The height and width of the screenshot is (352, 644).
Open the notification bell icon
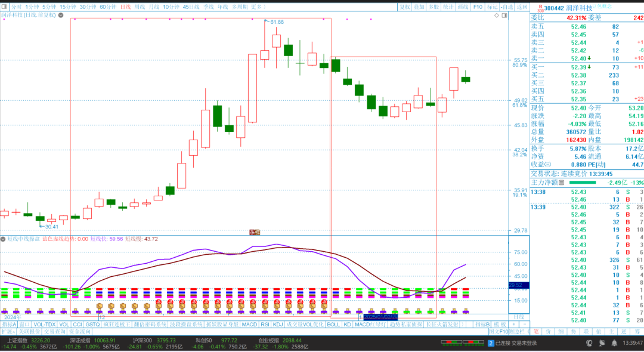(x=614, y=343)
